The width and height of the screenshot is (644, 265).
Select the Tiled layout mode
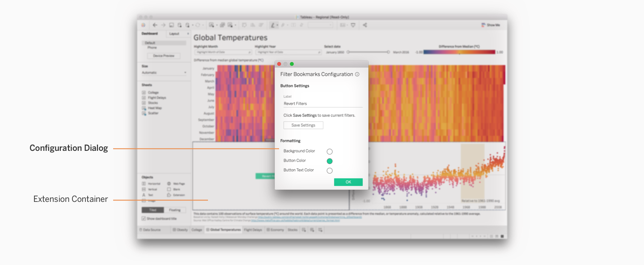(153, 210)
